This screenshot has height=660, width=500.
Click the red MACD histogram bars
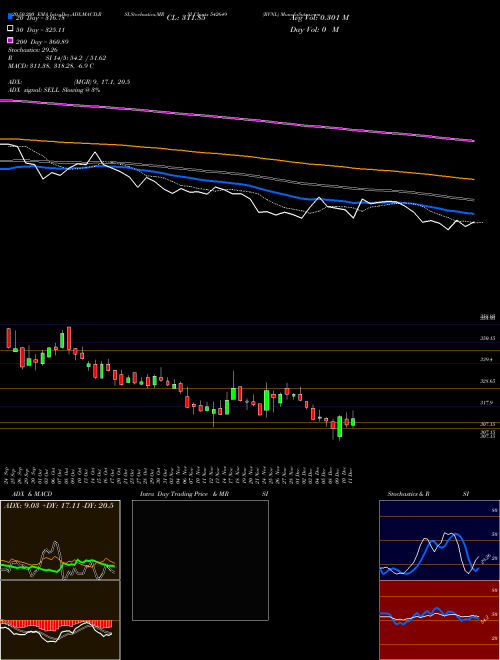tap(56, 625)
